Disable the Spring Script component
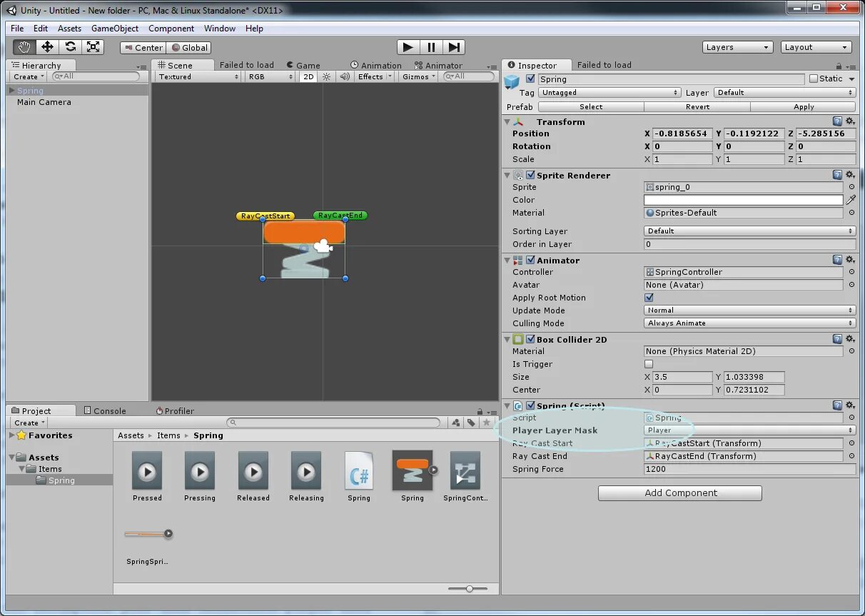865x616 pixels. [530, 405]
